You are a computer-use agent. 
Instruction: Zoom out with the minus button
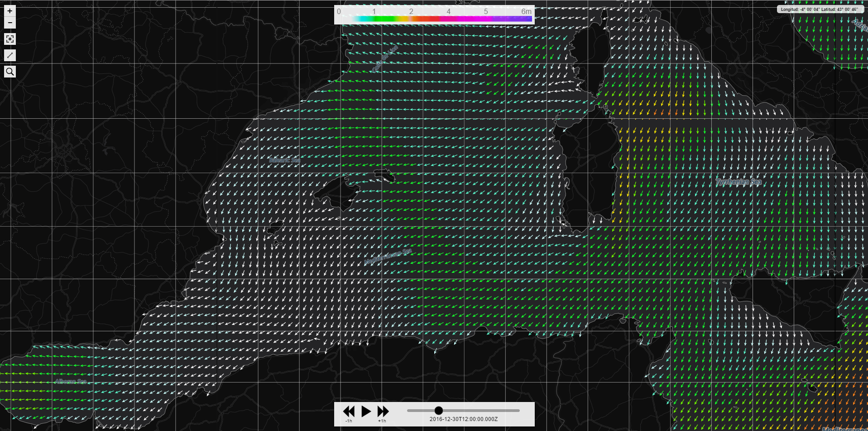click(x=10, y=23)
